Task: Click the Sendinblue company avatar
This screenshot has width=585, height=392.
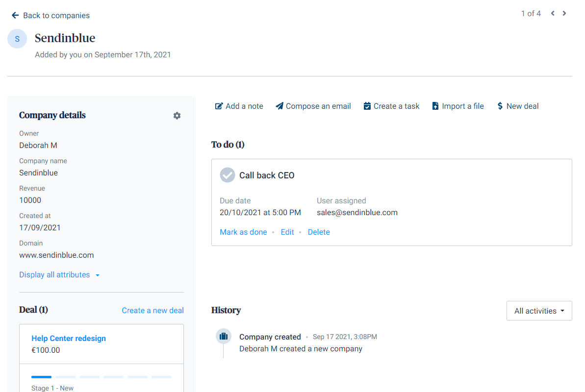Action: click(x=17, y=38)
